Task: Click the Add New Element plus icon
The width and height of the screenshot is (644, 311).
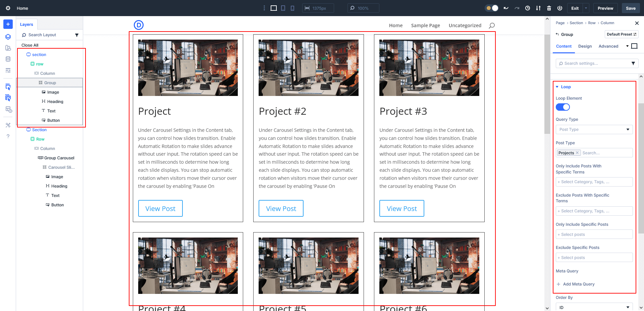Action: tap(8, 24)
